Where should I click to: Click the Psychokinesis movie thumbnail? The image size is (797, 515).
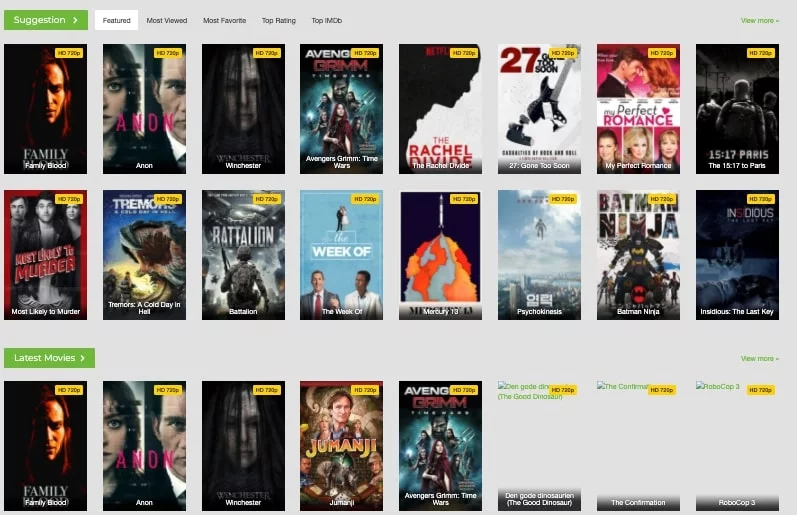539,254
